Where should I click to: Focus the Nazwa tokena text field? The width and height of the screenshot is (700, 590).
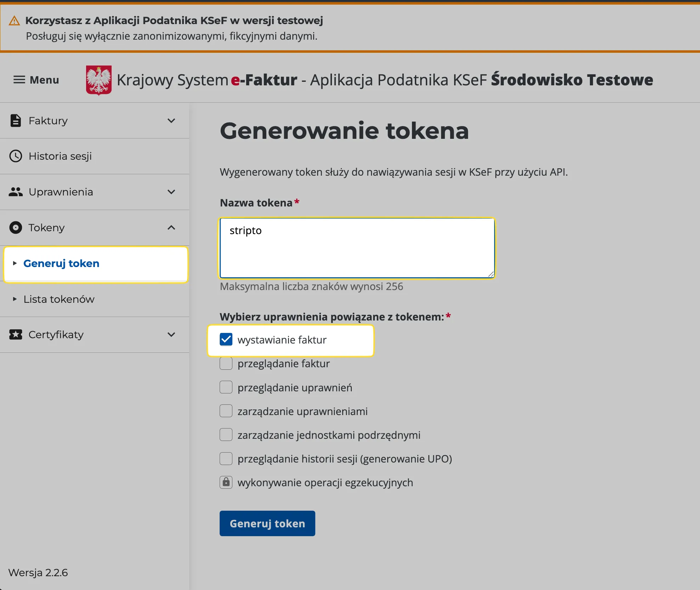pyautogui.click(x=357, y=248)
